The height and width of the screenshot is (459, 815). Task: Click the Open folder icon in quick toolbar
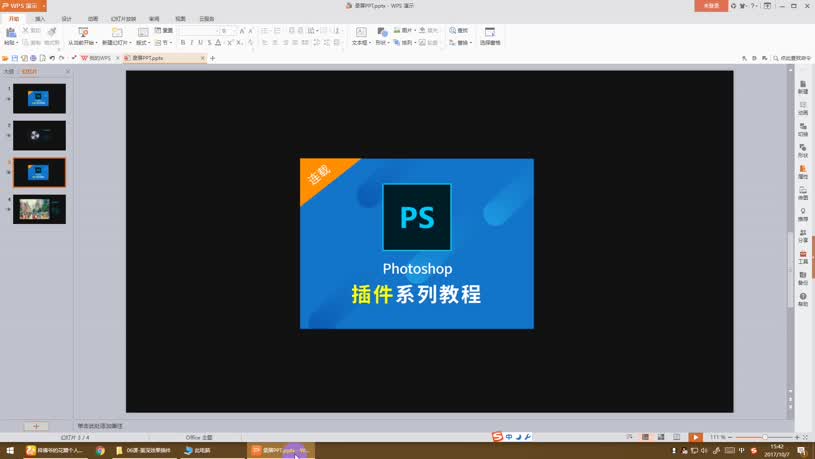[5, 58]
